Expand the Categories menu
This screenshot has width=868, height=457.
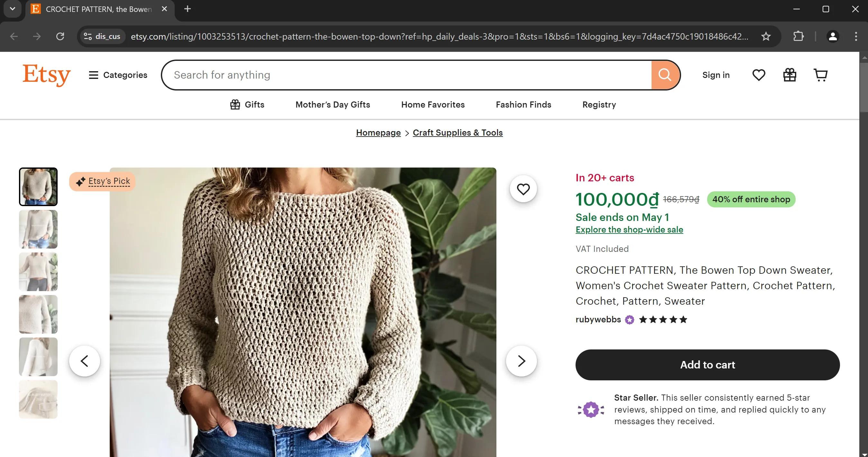click(118, 75)
